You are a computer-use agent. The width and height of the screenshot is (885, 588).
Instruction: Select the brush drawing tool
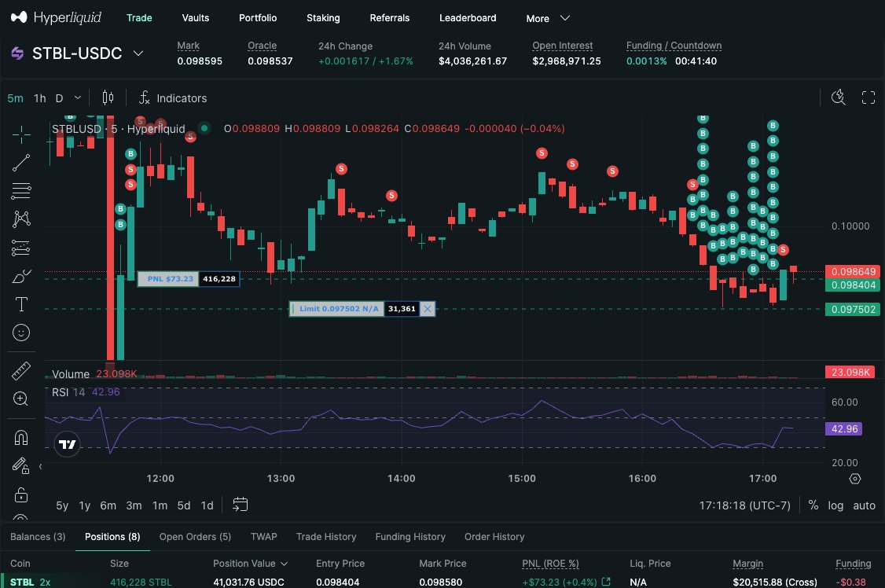21,276
